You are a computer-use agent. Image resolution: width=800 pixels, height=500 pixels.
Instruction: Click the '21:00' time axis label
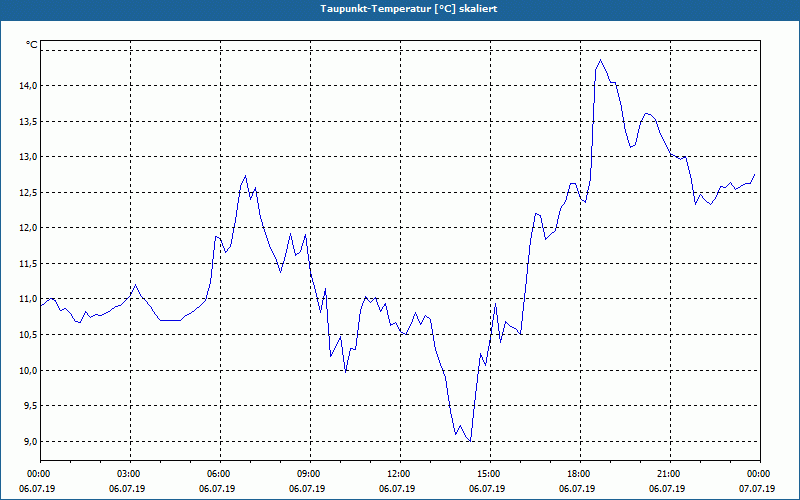667,474
